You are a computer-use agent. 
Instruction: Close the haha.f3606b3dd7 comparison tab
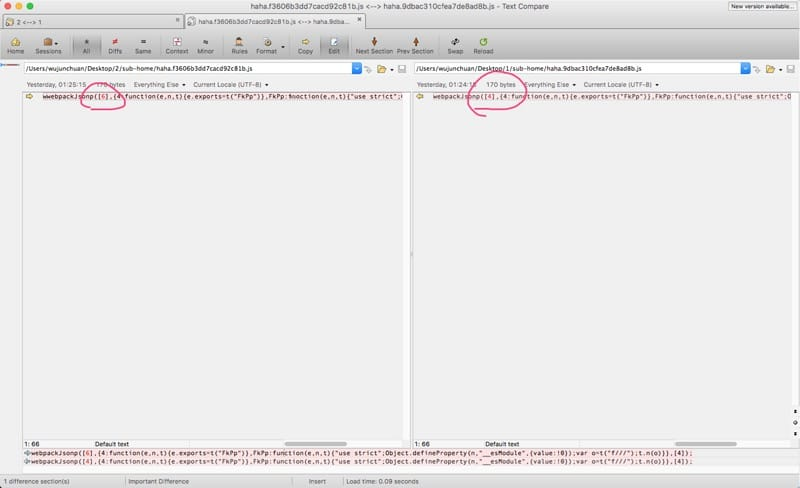tap(359, 19)
